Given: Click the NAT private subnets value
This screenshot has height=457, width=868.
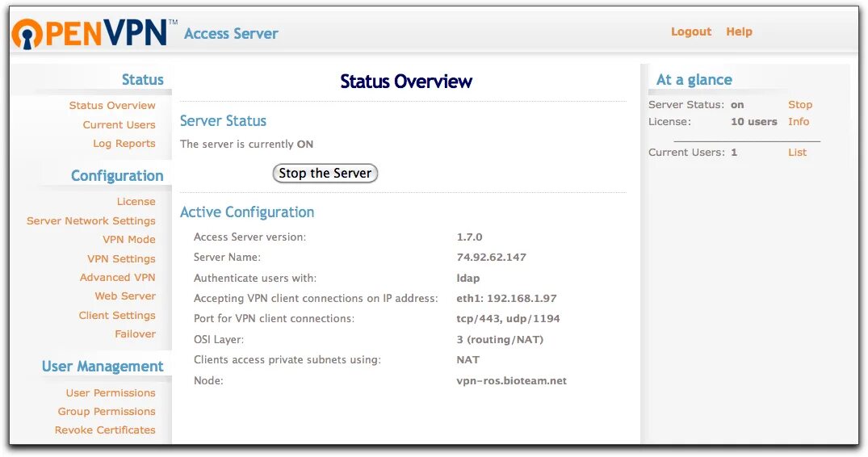Looking at the screenshot, I should point(468,359).
